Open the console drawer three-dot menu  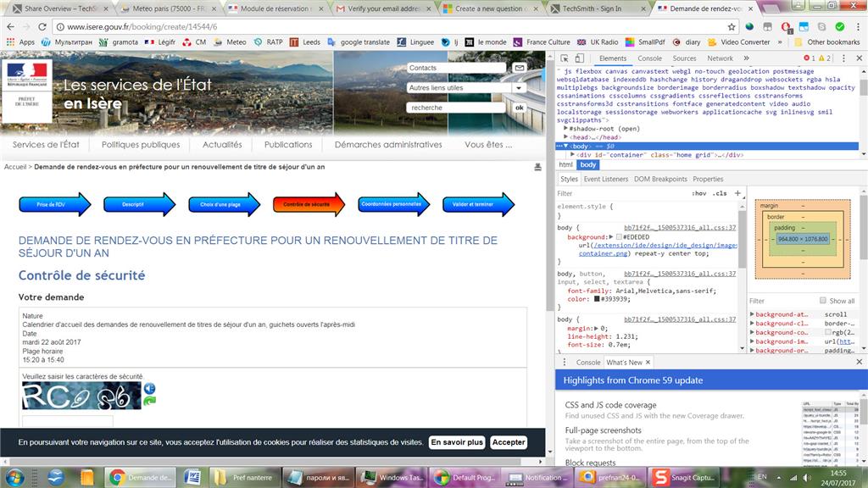pyautogui.click(x=564, y=362)
